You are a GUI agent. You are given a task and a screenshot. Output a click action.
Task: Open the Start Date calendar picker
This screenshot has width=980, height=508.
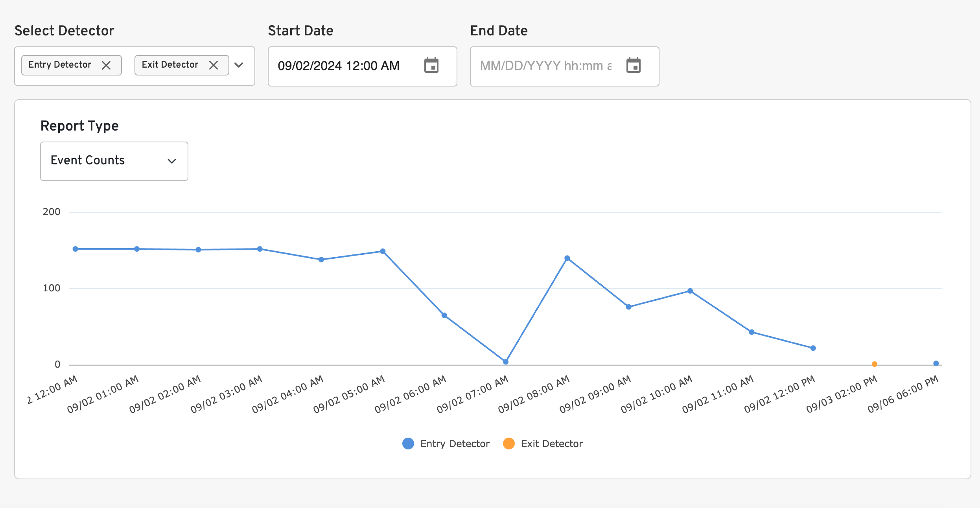[x=431, y=65]
